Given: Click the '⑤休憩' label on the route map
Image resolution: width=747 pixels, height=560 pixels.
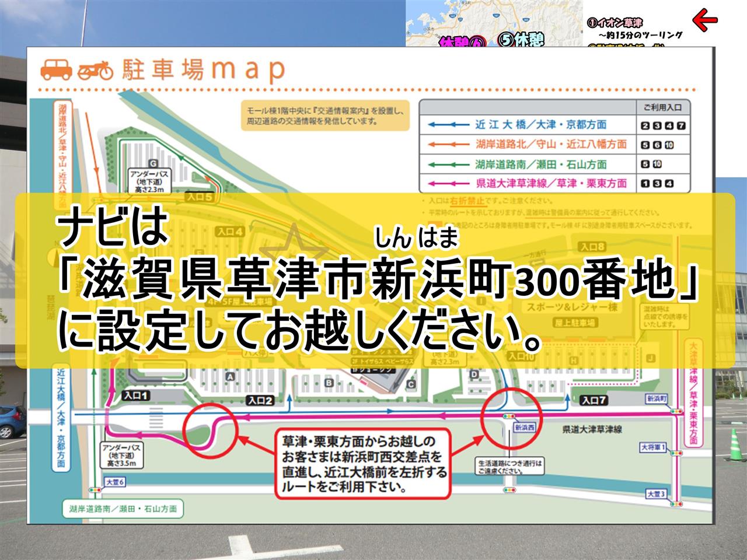Looking at the screenshot, I should click(x=521, y=38).
